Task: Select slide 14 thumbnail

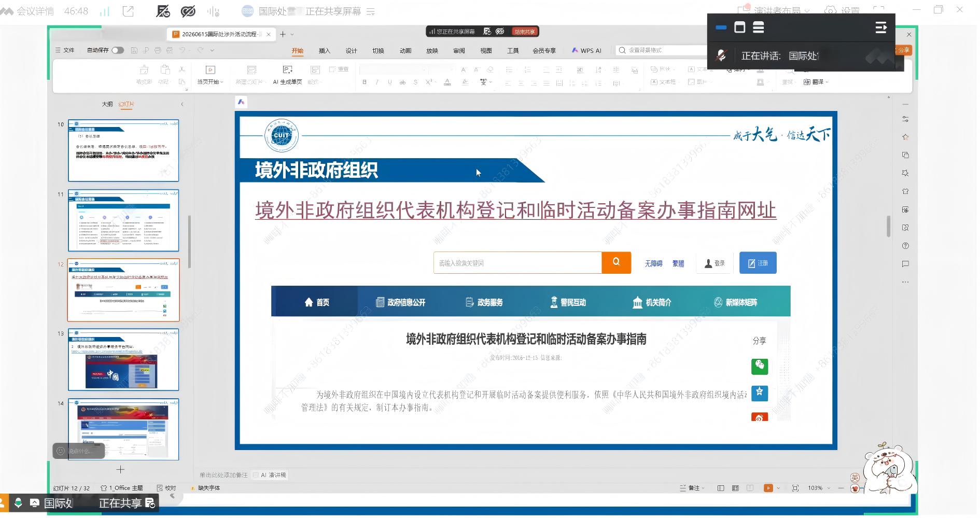Action: (123, 429)
